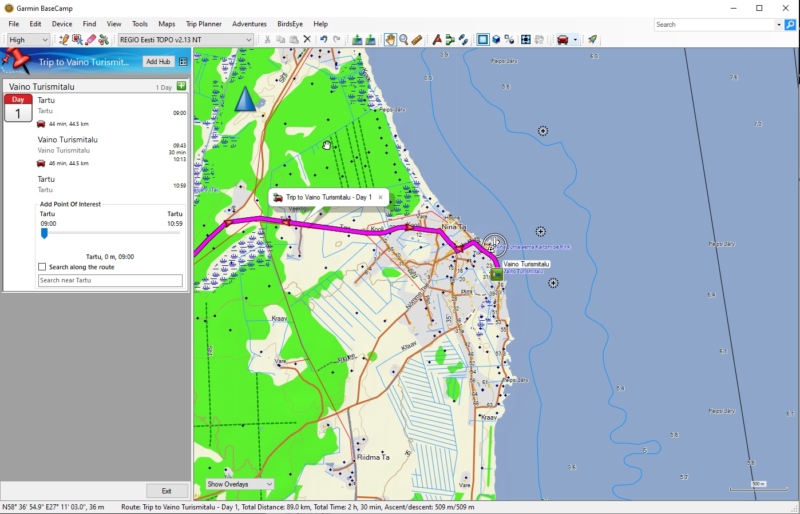The height and width of the screenshot is (514, 800).
Task: Click the divide/scissors tool icon
Action: pos(104,40)
